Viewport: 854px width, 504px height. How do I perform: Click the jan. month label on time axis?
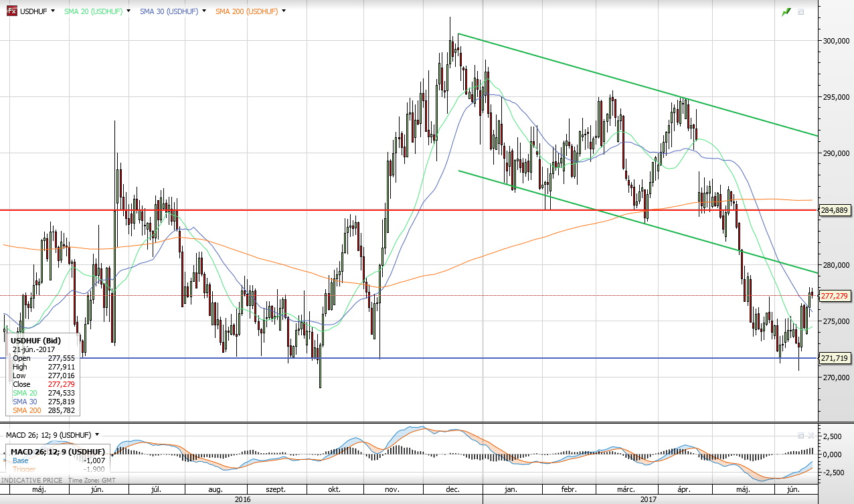coord(511,490)
